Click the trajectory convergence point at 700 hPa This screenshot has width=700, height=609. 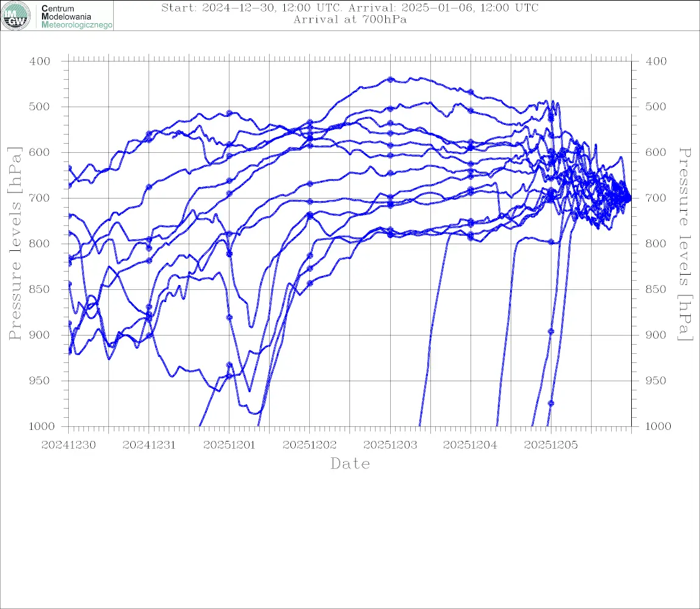coord(629,199)
